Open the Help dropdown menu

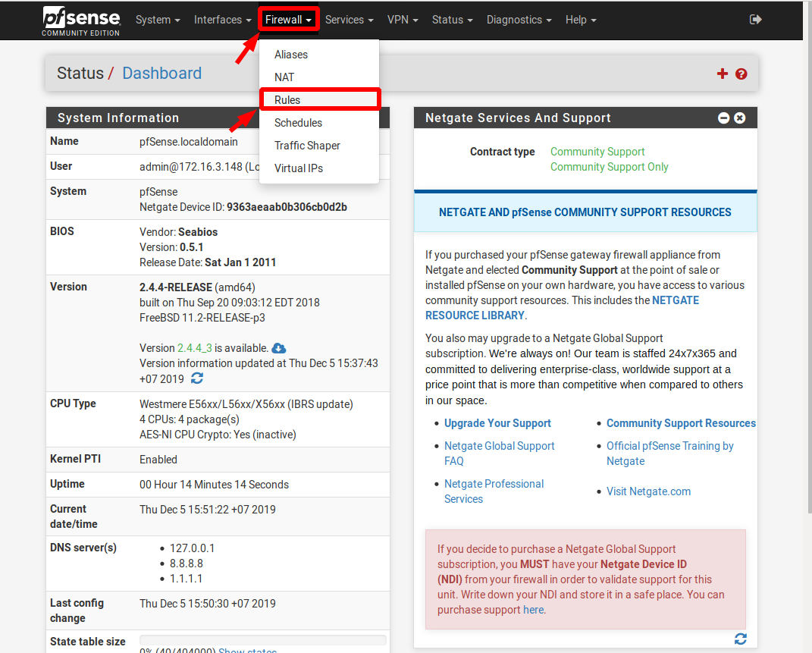[x=581, y=20]
